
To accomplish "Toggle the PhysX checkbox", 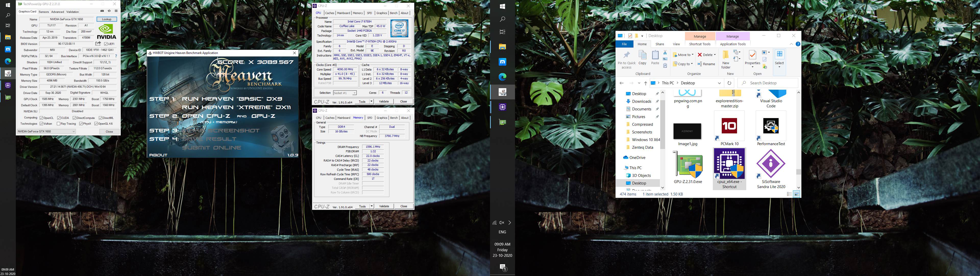I will click(81, 123).
